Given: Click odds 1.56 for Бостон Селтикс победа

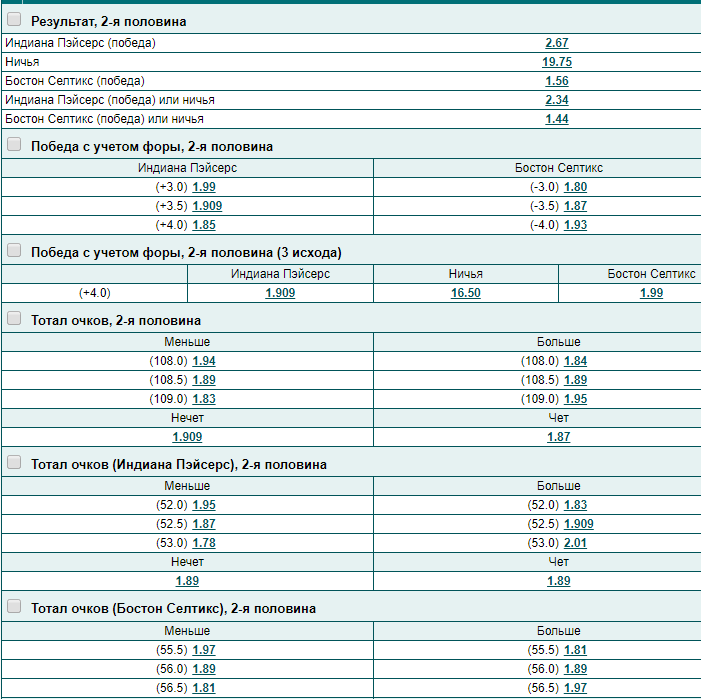Looking at the screenshot, I should tap(557, 81).
